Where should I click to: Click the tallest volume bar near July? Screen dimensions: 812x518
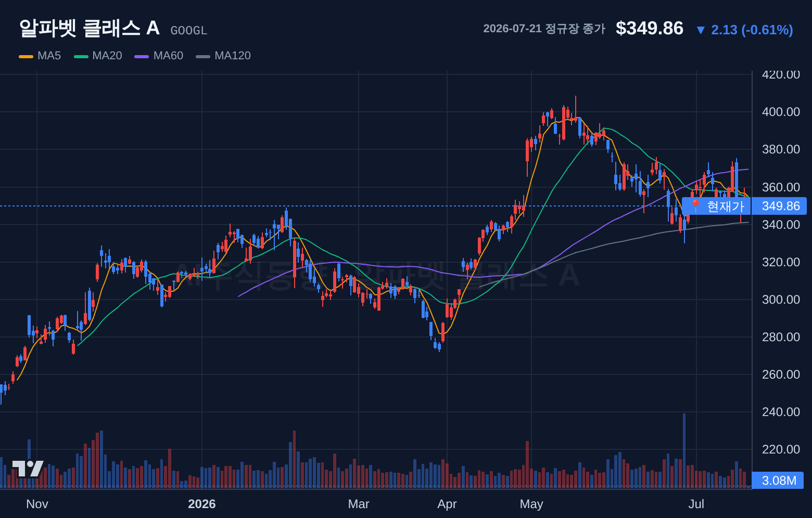click(x=684, y=451)
